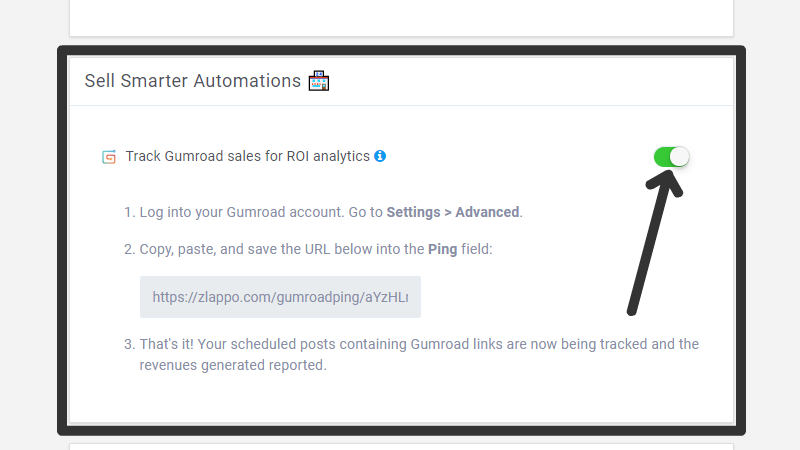
Task: Click the blue info icon beside ROI analytics
Action: click(380, 156)
